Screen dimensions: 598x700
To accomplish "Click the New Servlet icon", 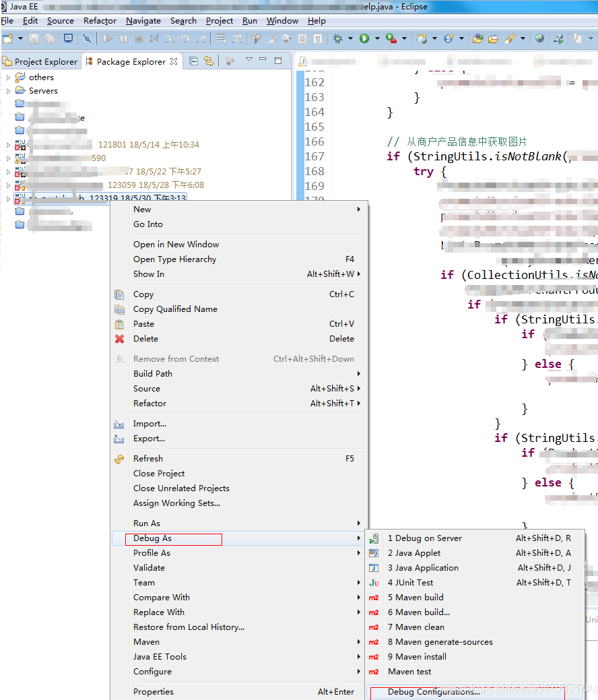I will pos(448,39).
